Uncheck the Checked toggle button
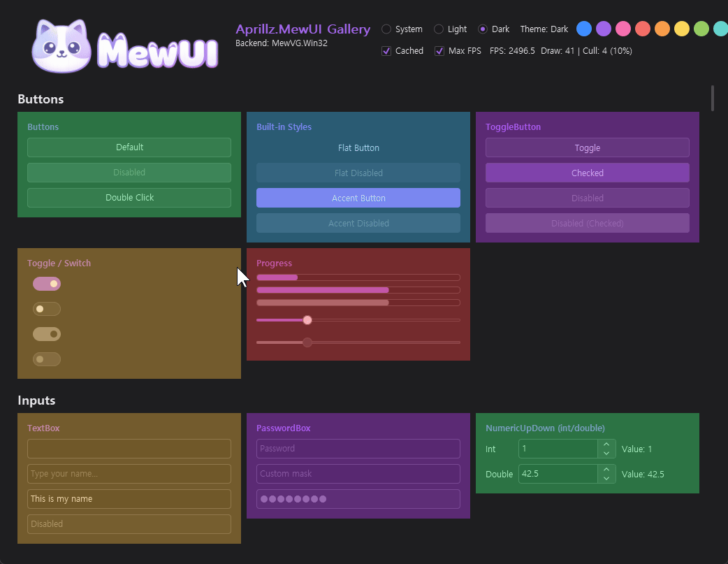This screenshot has width=728, height=564. [588, 173]
